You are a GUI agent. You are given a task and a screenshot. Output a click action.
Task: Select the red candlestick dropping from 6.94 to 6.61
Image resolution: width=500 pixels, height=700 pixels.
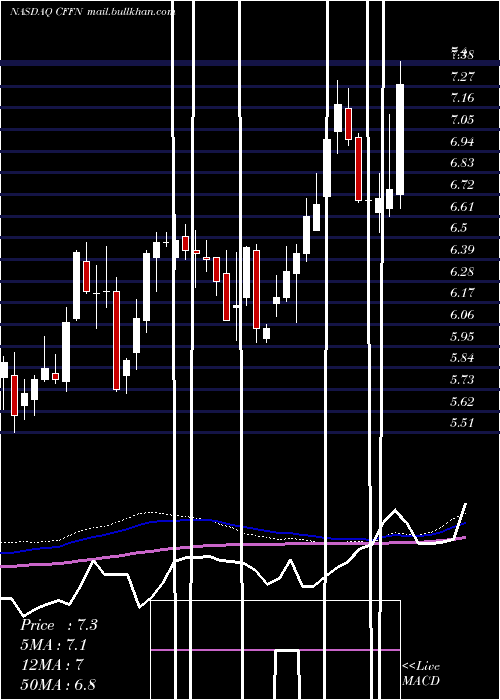point(358,169)
